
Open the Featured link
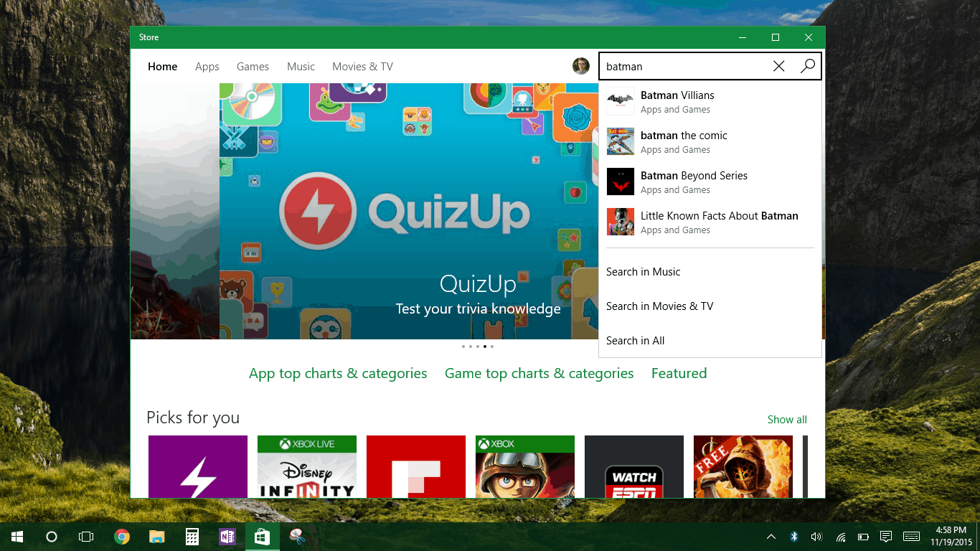679,373
